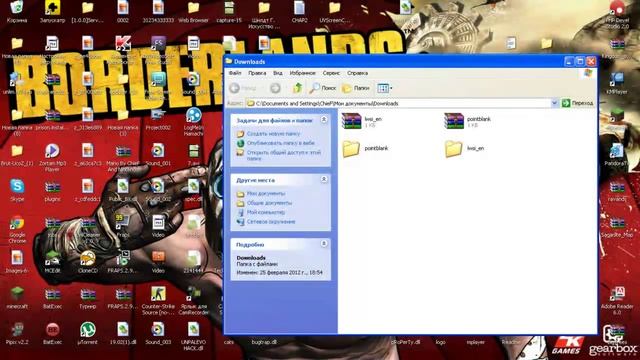This screenshot has width=640, height=360.
Task: Select the PHP Devel Studio 2.0 icon
Action: [x=617, y=14]
